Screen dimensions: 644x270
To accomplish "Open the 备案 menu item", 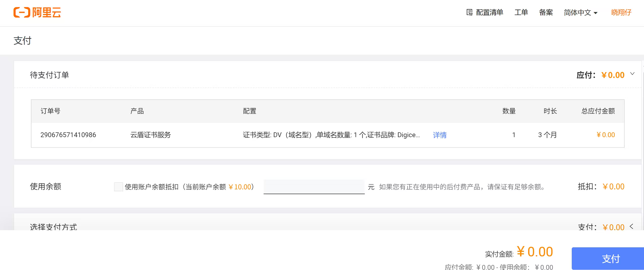I will [546, 12].
